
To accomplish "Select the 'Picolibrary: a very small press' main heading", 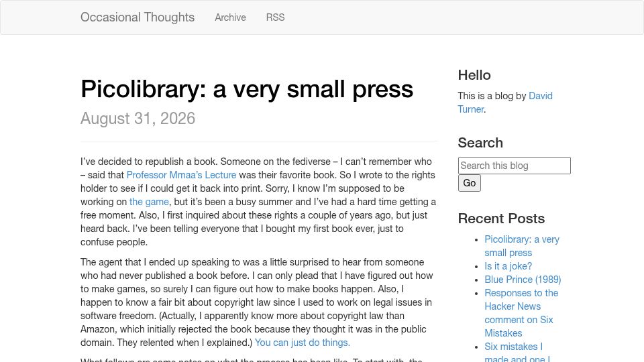I will click(247, 89).
